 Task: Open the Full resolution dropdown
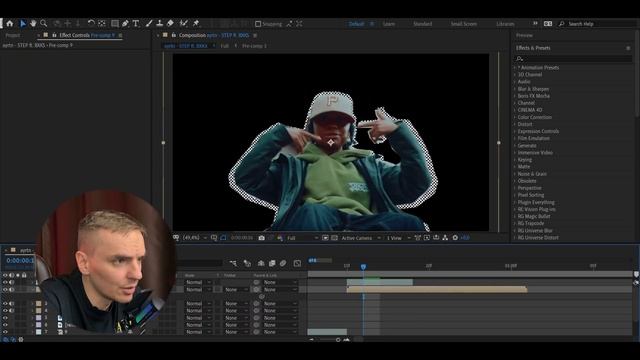(x=302, y=238)
